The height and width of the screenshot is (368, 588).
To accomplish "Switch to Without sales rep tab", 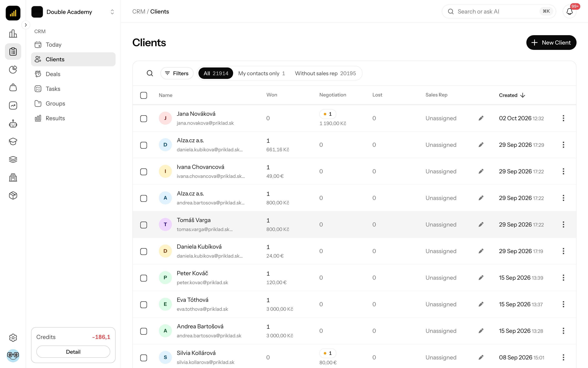I will click(325, 73).
